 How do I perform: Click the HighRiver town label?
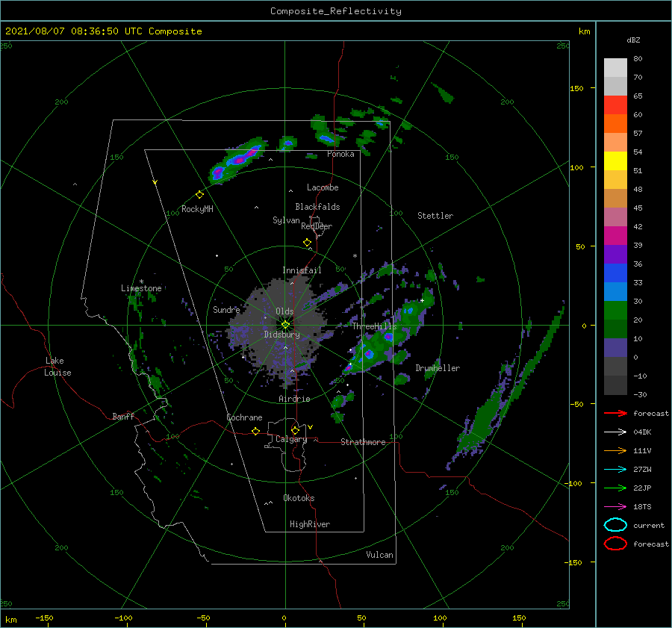point(310,524)
